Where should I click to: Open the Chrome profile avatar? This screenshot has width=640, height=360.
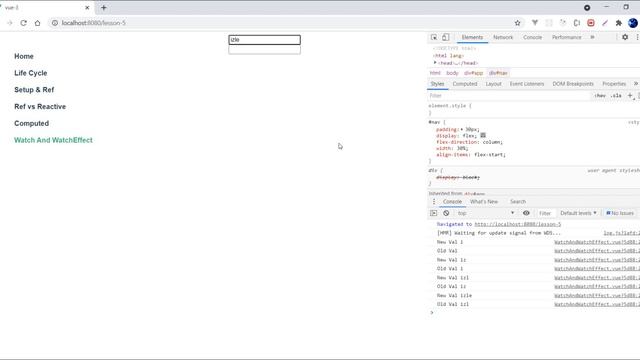tap(633, 23)
